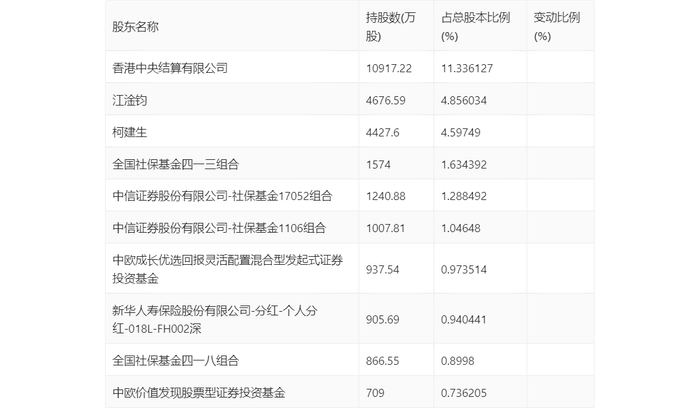The width and height of the screenshot is (700, 408).
Task: Click the percentage 0.8998
Action: 458,361
